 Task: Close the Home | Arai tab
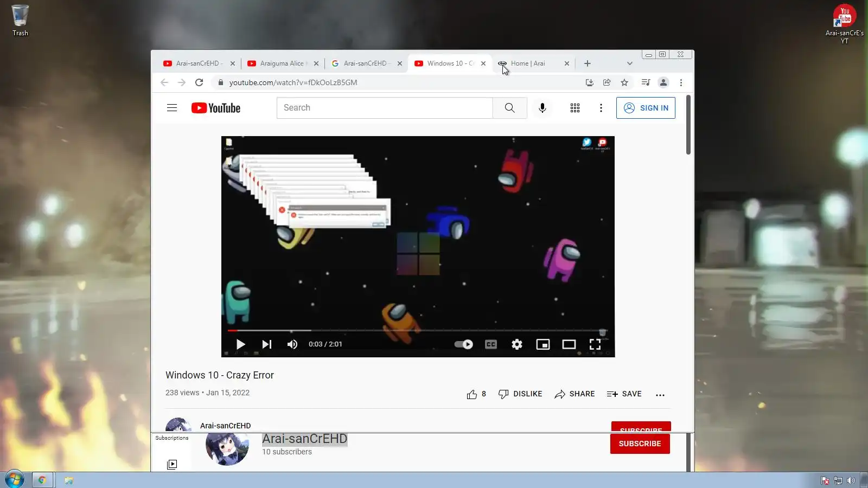[x=567, y=63]
